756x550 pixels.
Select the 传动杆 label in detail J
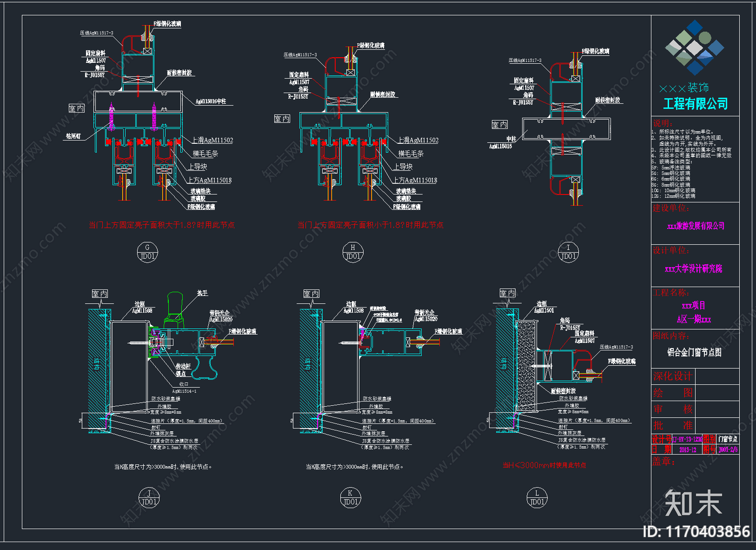tap(183, 366)
